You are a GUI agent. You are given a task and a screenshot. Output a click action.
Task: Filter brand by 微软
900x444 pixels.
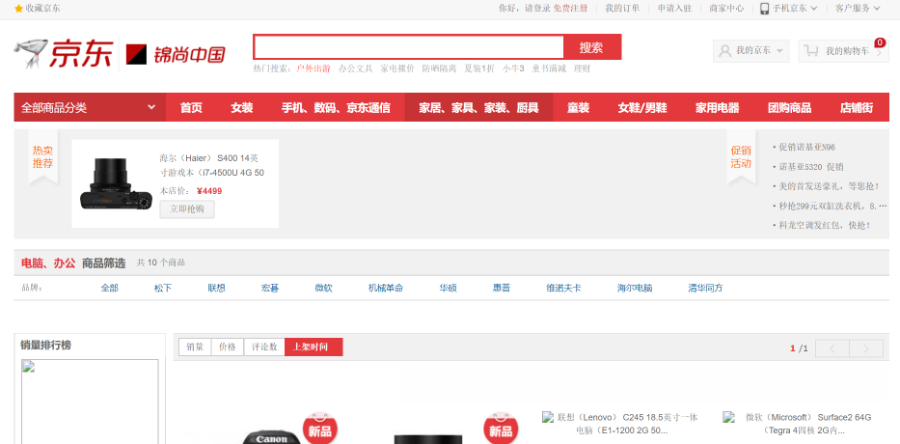tap(323, 288)
